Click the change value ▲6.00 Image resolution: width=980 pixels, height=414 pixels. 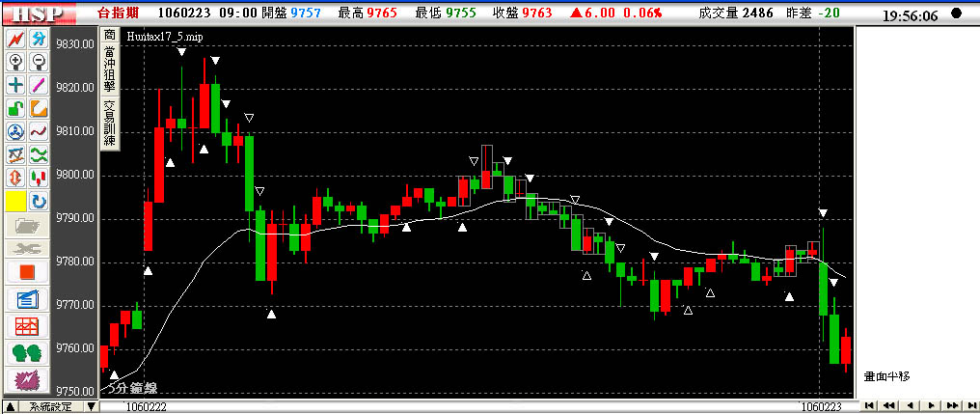click(594, 13)
